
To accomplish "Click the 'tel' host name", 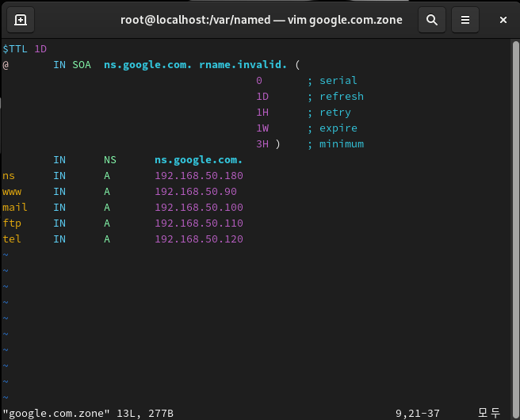I will click(12, 239).
